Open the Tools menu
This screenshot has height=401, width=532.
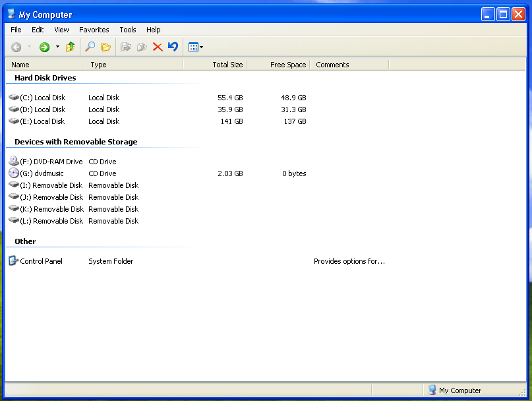[x=128, y=30]
